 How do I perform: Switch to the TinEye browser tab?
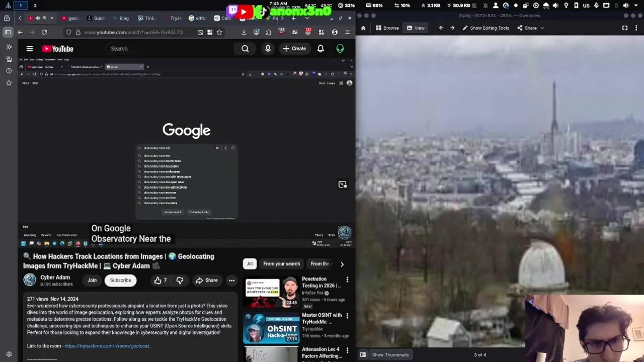(x=147, y=18)
